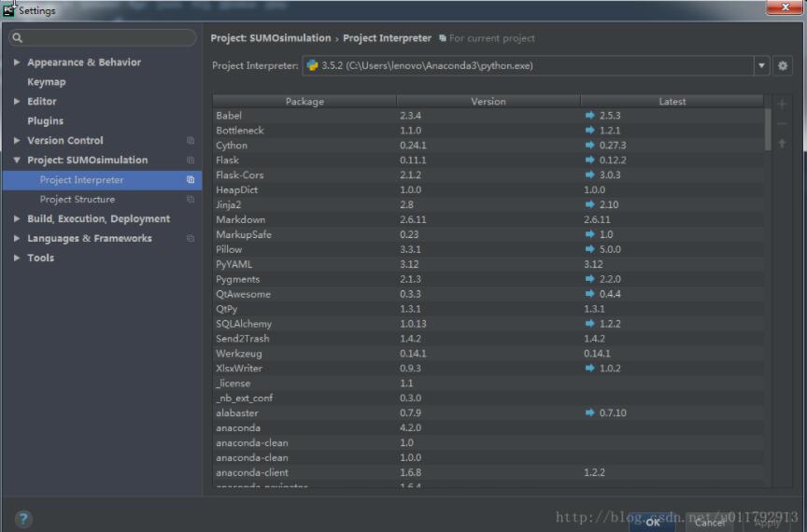
Task: Select the Flask package row
Action: 488,160
